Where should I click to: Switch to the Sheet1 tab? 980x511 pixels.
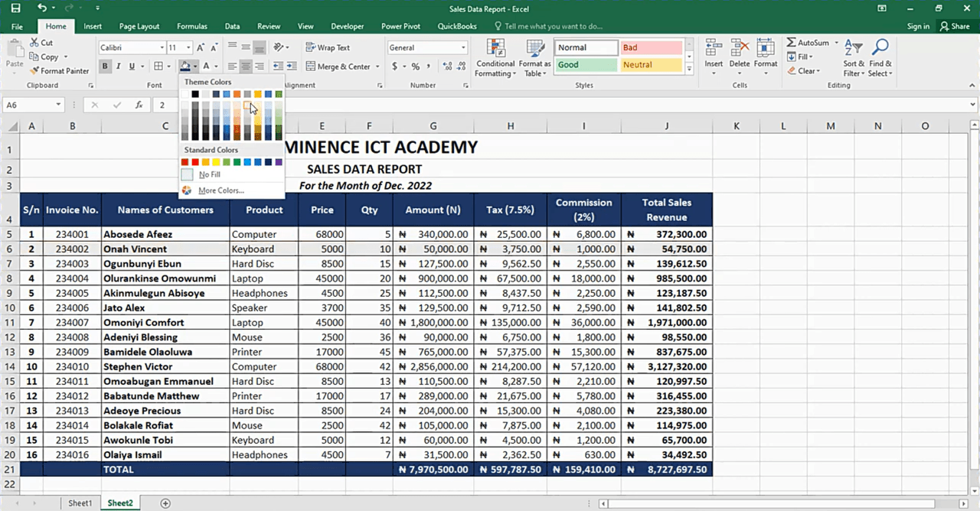pos(80,503)
